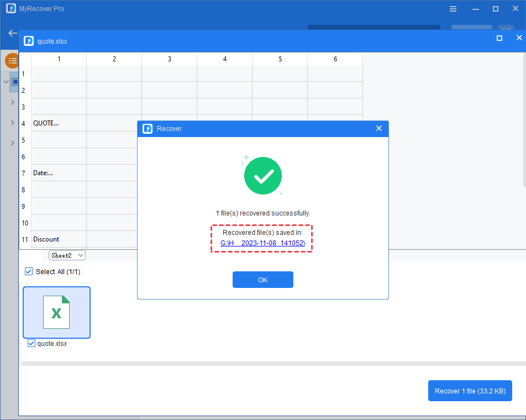Screen dimensions: 526x420
Task: Open the Sheet2 dropdown selector
Action: (67, 255)
